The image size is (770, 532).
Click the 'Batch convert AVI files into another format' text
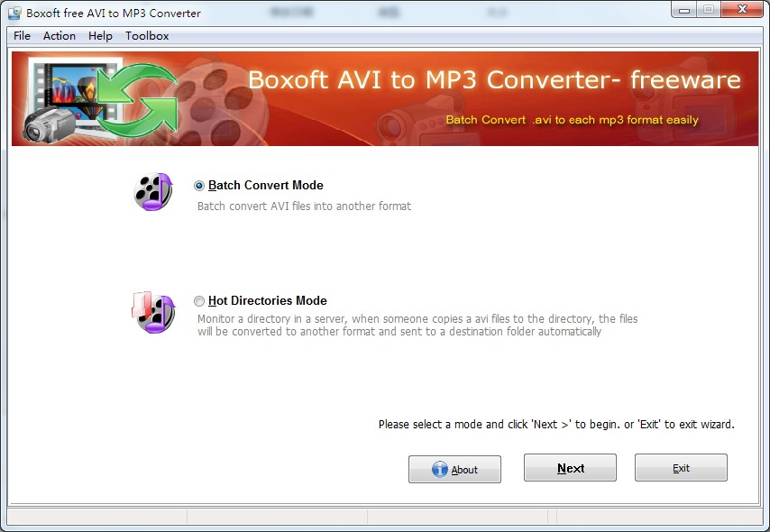[304, 206]
